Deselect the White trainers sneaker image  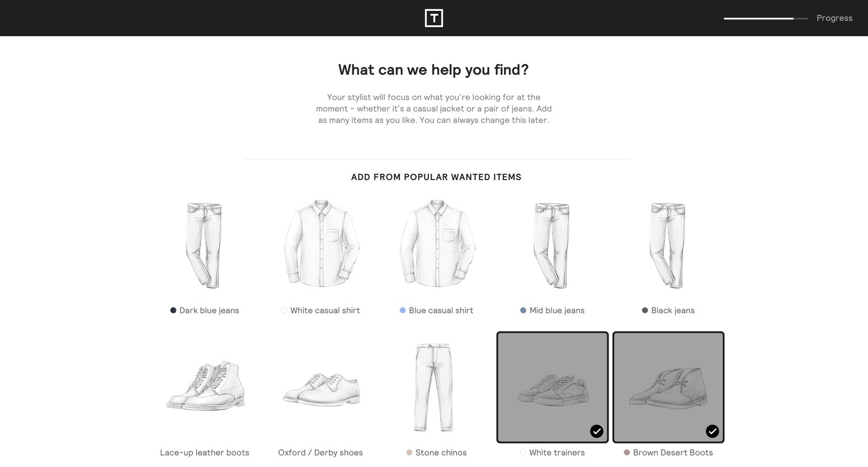pos(552,387)
